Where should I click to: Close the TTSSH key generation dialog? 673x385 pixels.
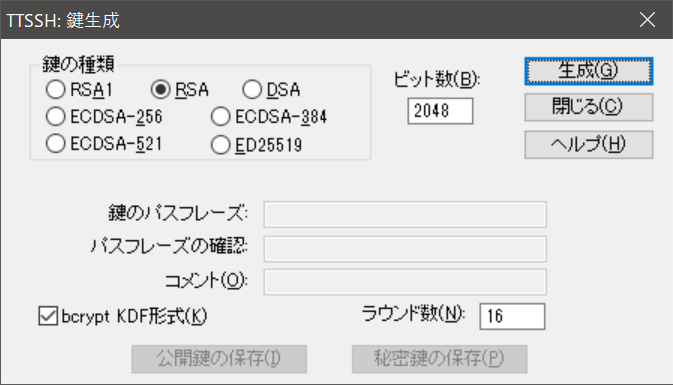tap(647, 20)
